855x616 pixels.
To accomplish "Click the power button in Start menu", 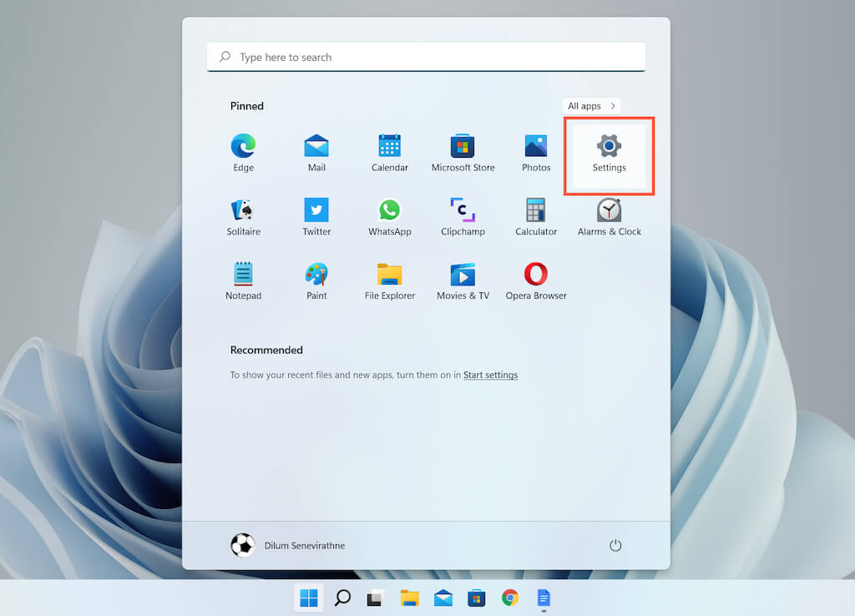I will 615,545.
